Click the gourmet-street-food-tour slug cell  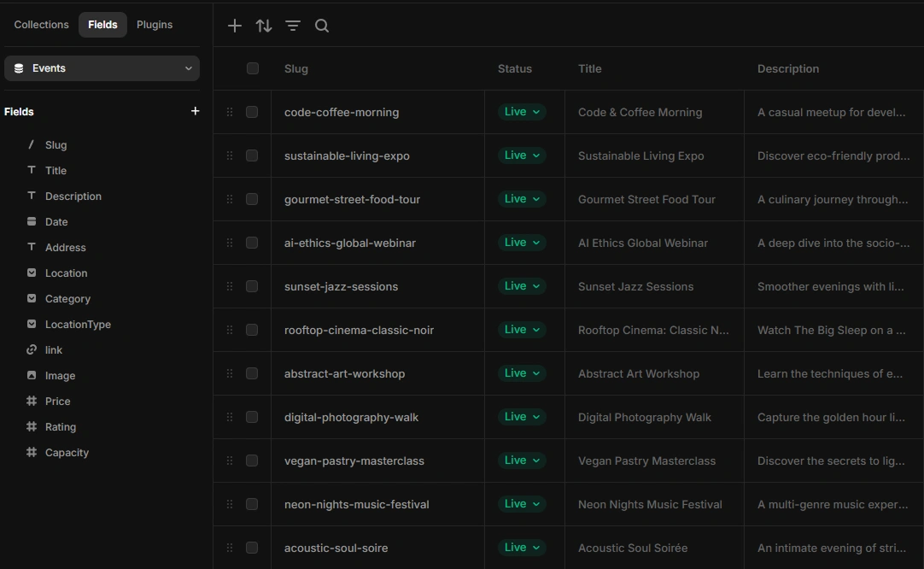pos(377,199)
